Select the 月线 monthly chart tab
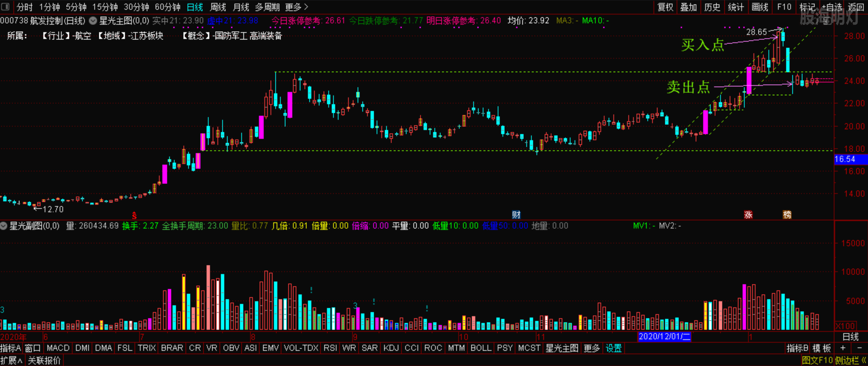 tap(241, 7)
